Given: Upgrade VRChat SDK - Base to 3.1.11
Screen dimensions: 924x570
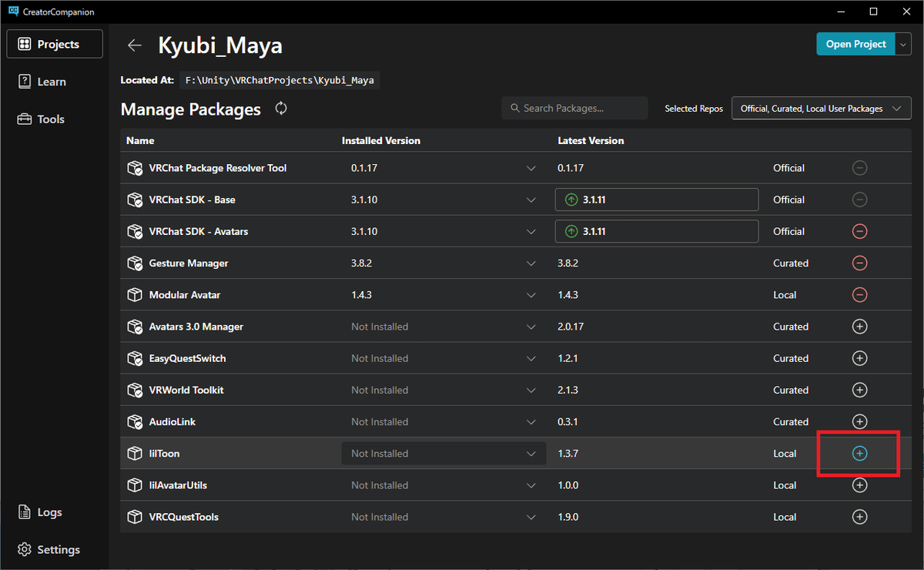Looking at the screenshot, I should pyautogui.click(x=657, y=199).
